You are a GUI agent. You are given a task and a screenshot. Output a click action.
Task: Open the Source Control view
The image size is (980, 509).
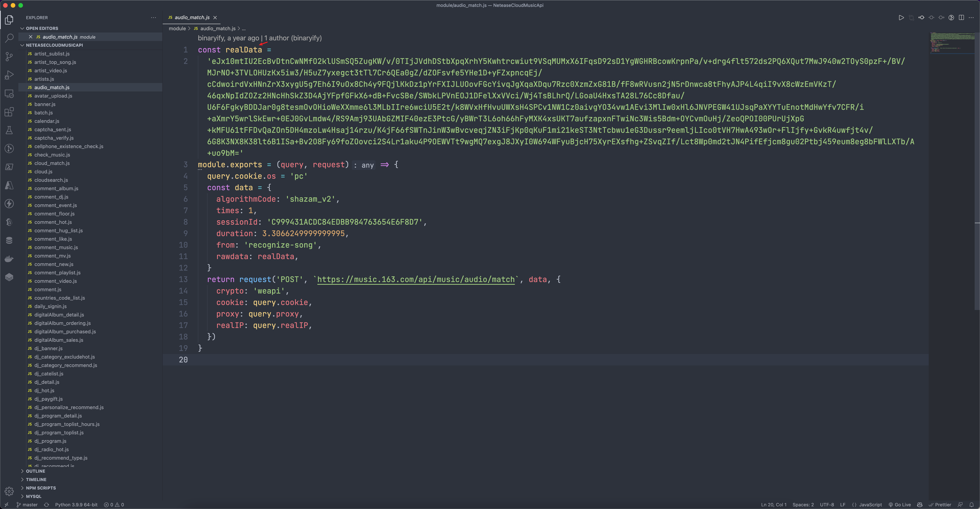(x=9, y=56)
